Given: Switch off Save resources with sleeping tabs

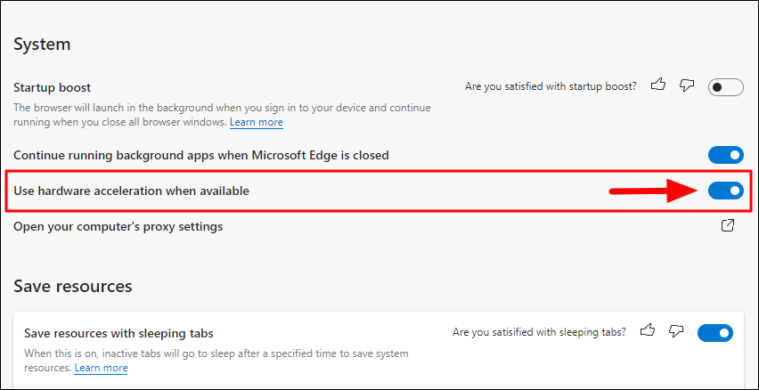Looking at the screenshot, I should (715, 333).
